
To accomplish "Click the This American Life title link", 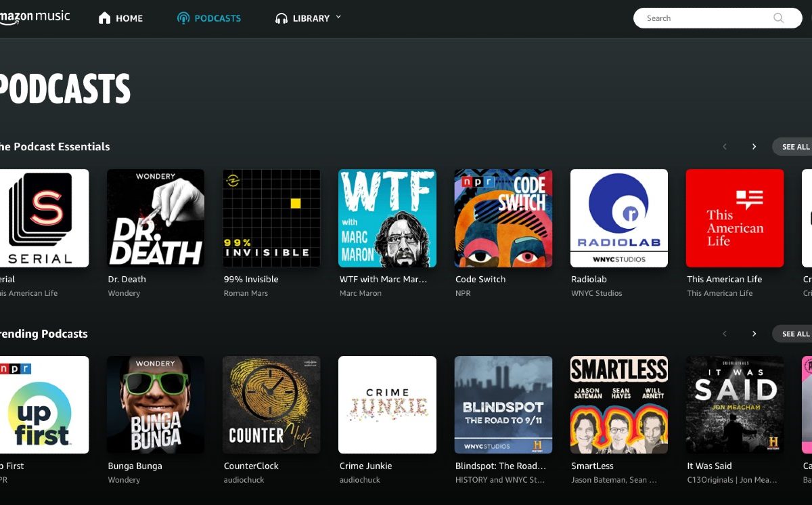I will click(x=724, y=279).
